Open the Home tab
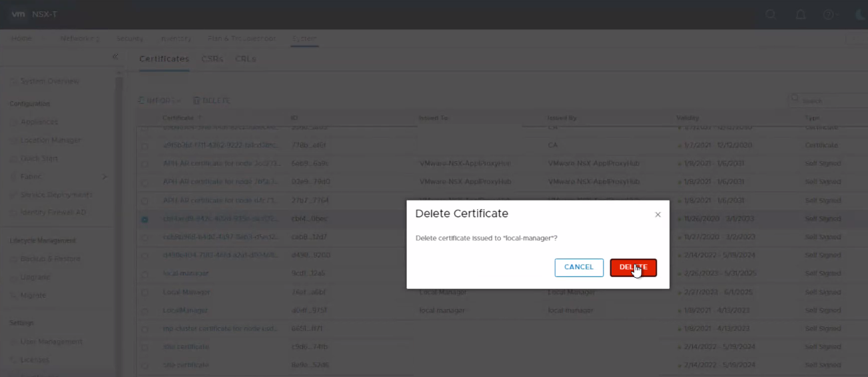Image resolution: width=868 pixels, height=377 pixels. coord(21,39)
